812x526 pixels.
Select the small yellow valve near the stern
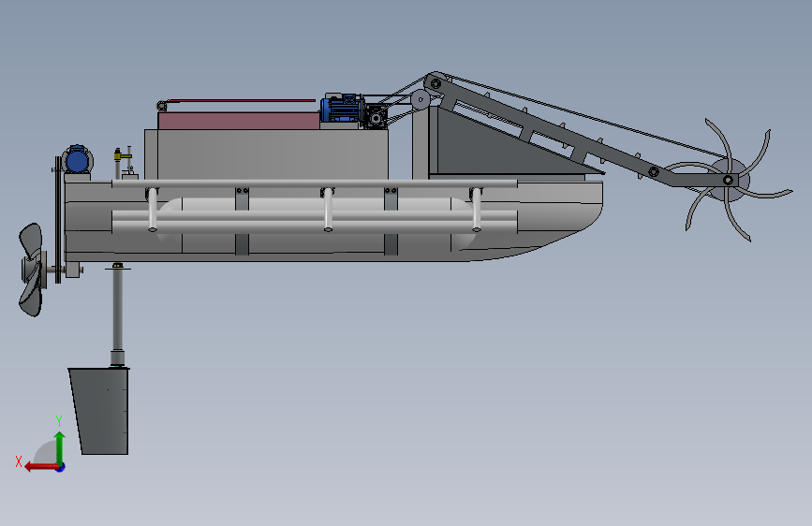(122, 154)
